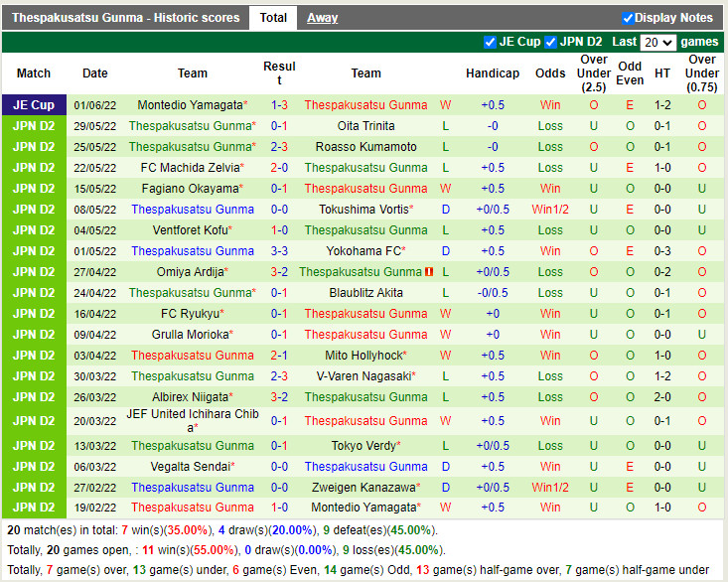Click the JE Cup league badge
This screenshot has height=582, width=728.
coord(34,105)
